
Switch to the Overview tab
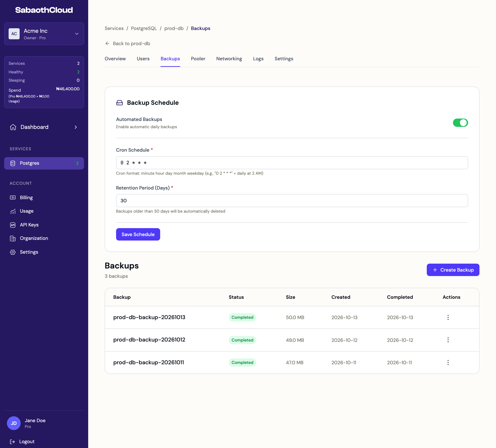click(115, 59)
